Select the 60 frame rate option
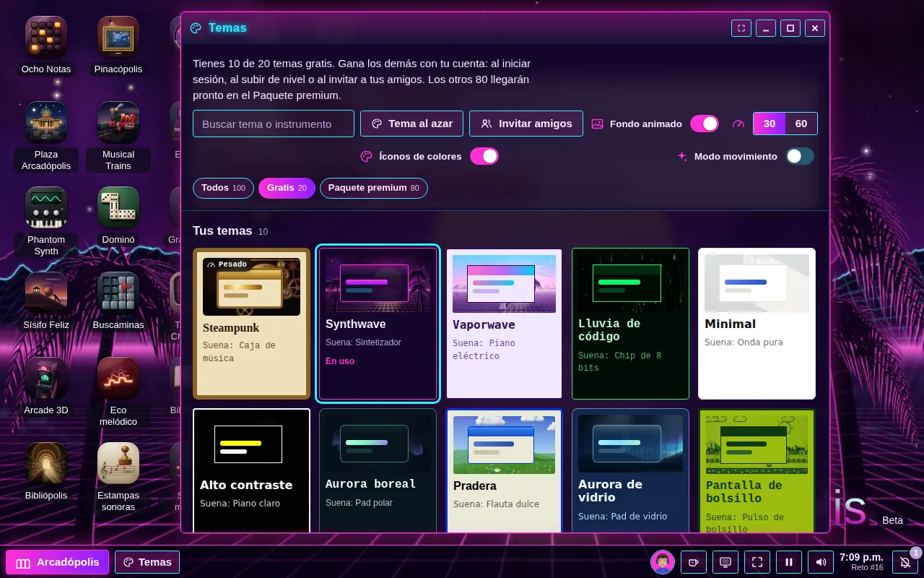The height and width of the screenshot is (578, 924). (801, 124)
